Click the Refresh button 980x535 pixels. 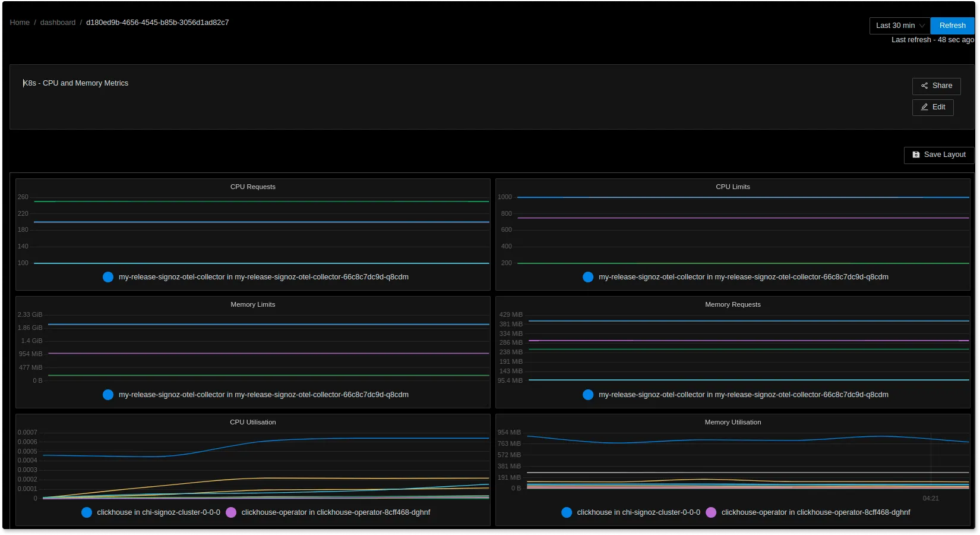coord(952,26)
